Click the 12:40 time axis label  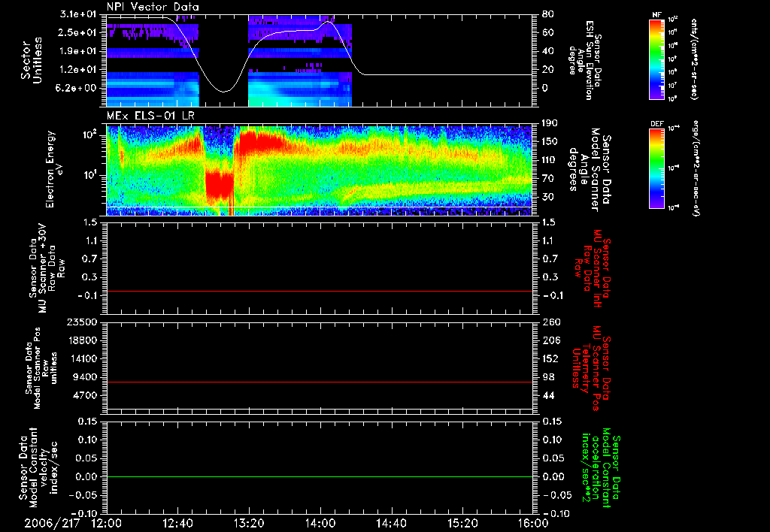coord(177,524)
